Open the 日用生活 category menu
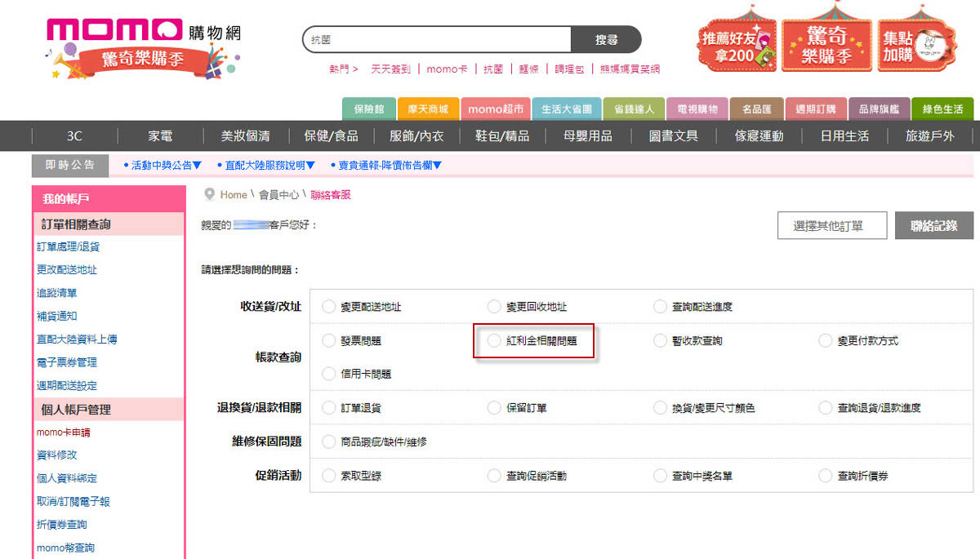The image size is (980, 559). 844,136
